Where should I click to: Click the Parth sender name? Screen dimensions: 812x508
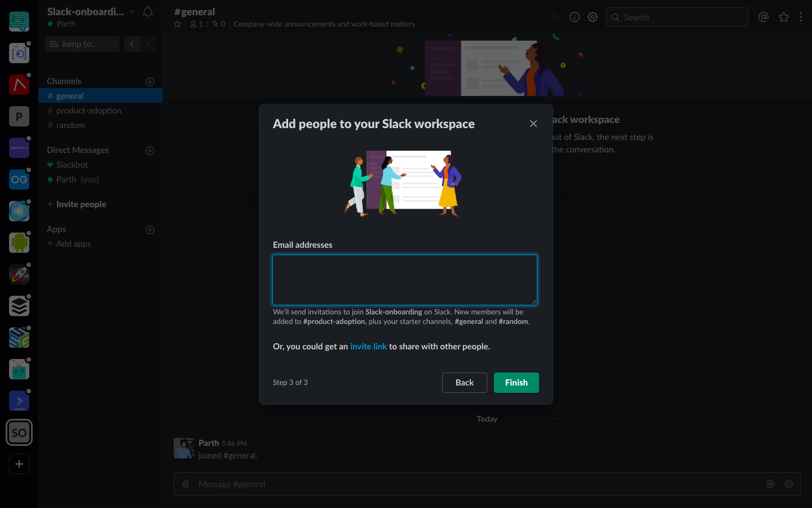coord(209,443)
